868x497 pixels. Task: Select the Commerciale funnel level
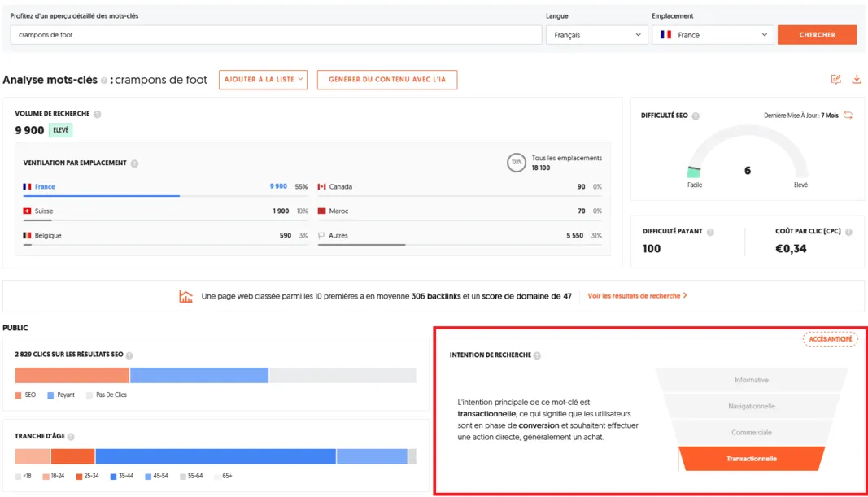click(751, 432)
